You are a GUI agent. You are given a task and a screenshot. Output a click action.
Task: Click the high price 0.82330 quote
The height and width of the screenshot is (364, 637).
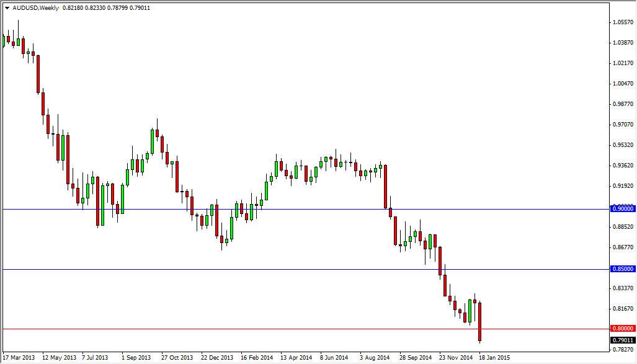pyautogui.click(x=96, y=8)
